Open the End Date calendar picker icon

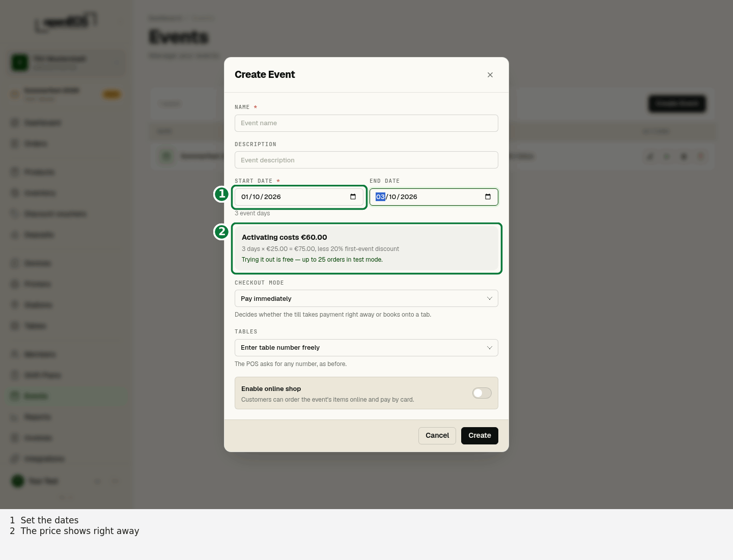(488, 197)
